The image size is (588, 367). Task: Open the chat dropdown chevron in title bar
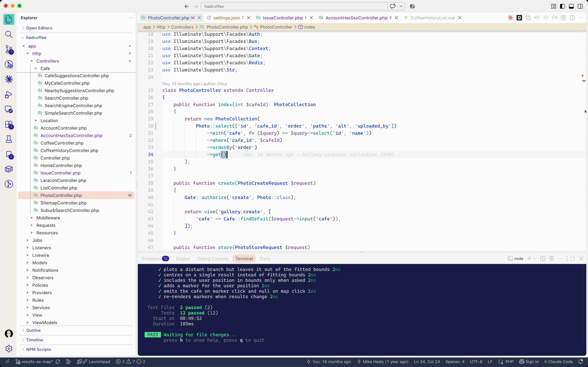click(x=401, y=6)
